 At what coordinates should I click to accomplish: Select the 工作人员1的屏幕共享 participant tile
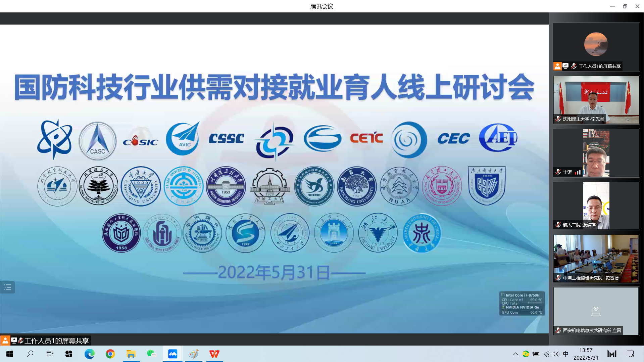596,47
